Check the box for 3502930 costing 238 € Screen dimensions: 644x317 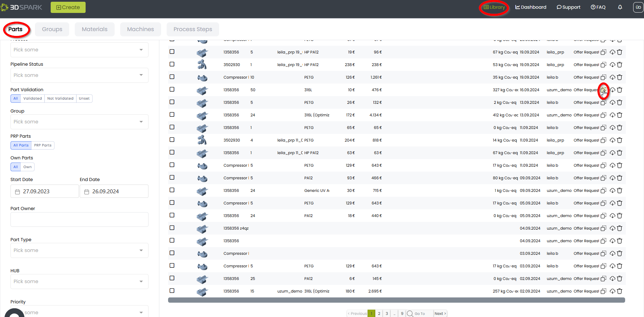click(172, 64)
